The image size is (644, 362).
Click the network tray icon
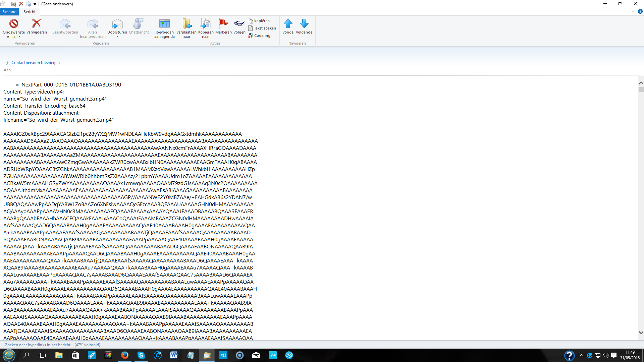598,355
